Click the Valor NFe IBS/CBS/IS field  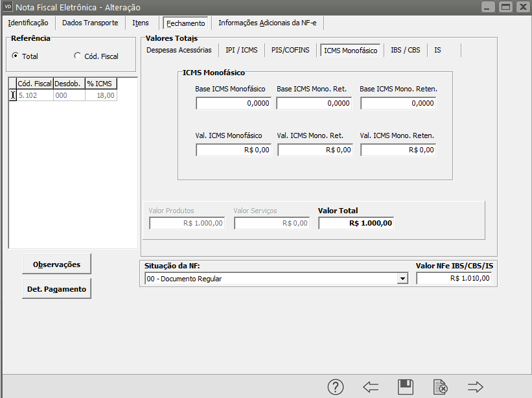[454, 279]
